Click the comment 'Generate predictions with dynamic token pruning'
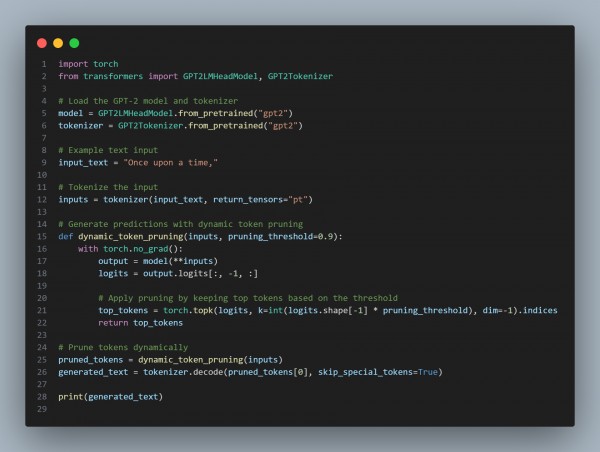Viewport: 600px width, 452px height. point(186,224)
